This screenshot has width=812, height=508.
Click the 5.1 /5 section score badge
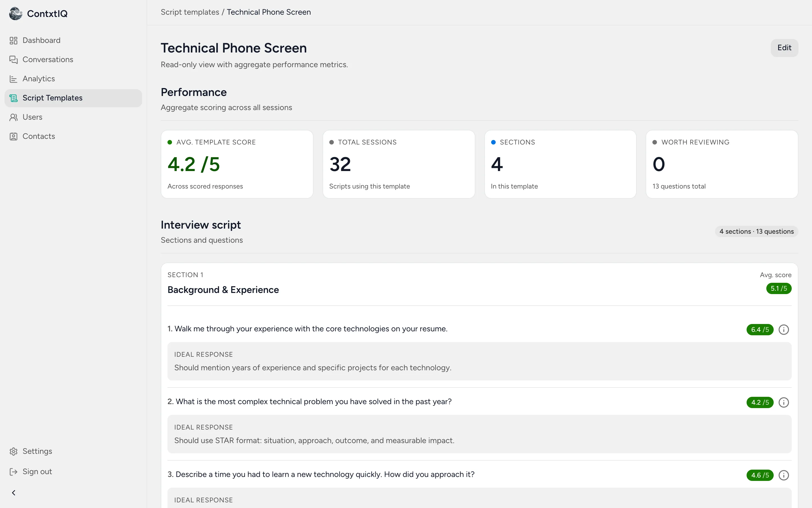coord(779,289)
